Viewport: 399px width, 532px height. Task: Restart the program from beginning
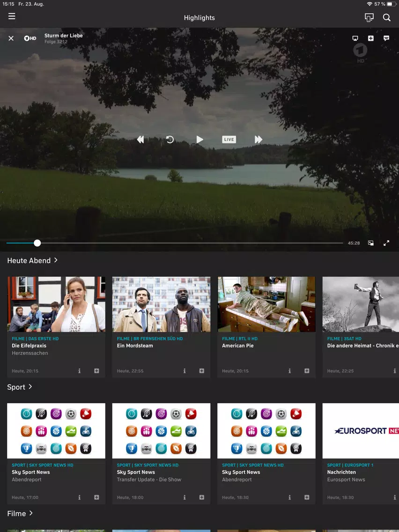(170, 140)
